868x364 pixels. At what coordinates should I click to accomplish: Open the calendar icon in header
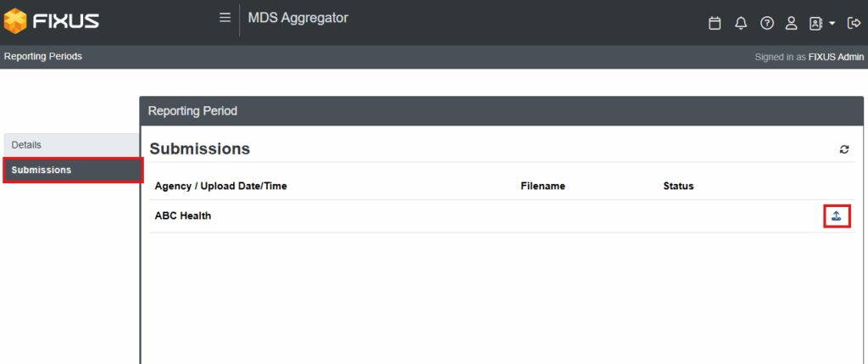(715, 23)
